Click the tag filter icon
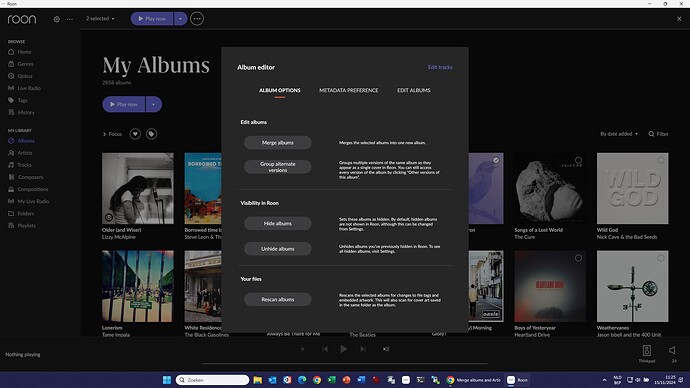This screenshot has height=388, width=690. (151, 134)
